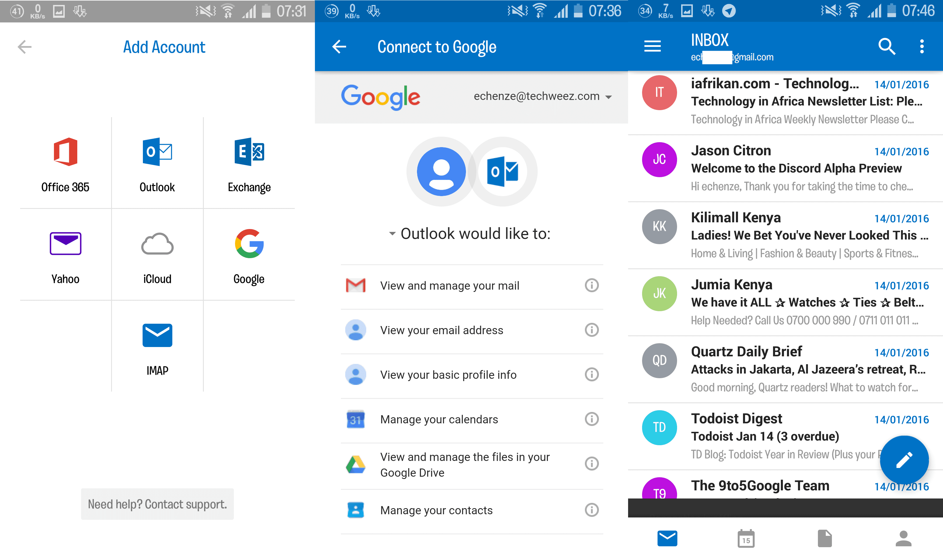
Task: Tap the calendar icon beside Manage your calendars
Action: pos(355,419)
